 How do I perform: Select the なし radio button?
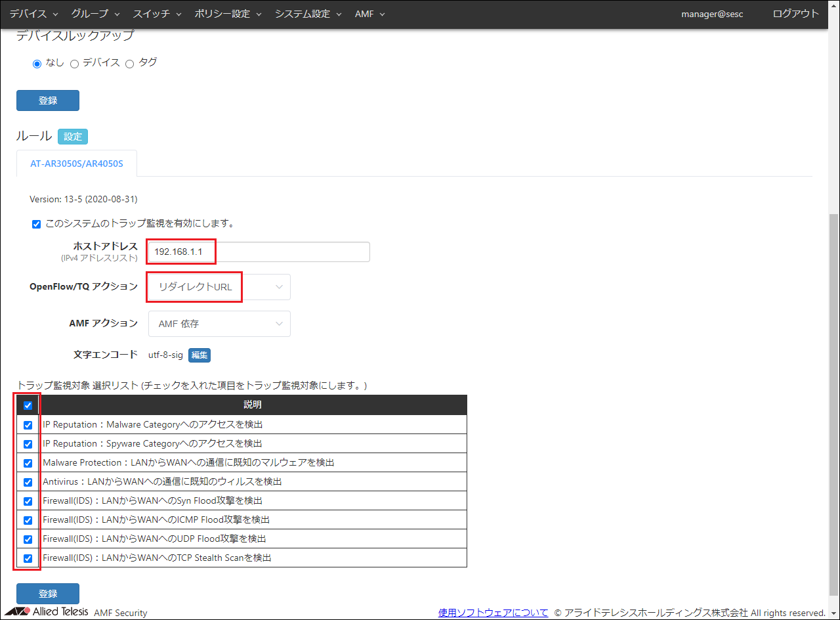click(37, 64)
